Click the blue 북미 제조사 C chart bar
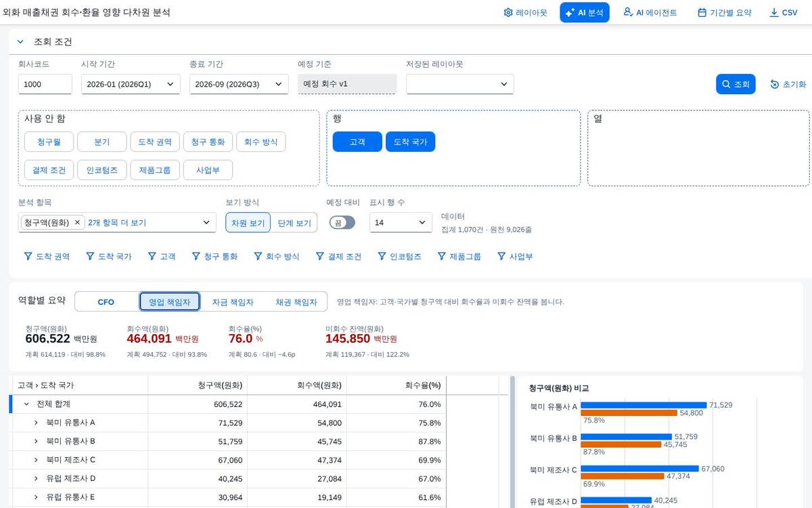The width and height of the screenshot is (812, 508). [639, 469]
